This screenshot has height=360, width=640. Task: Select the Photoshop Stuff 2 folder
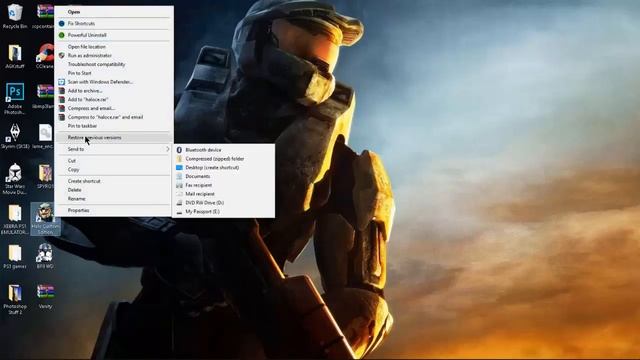point(15,299)
